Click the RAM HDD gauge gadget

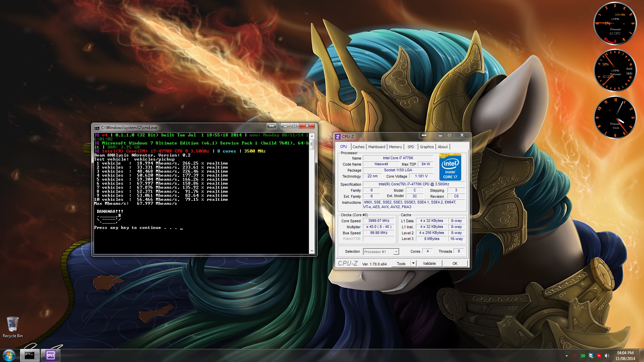(615, 70)
